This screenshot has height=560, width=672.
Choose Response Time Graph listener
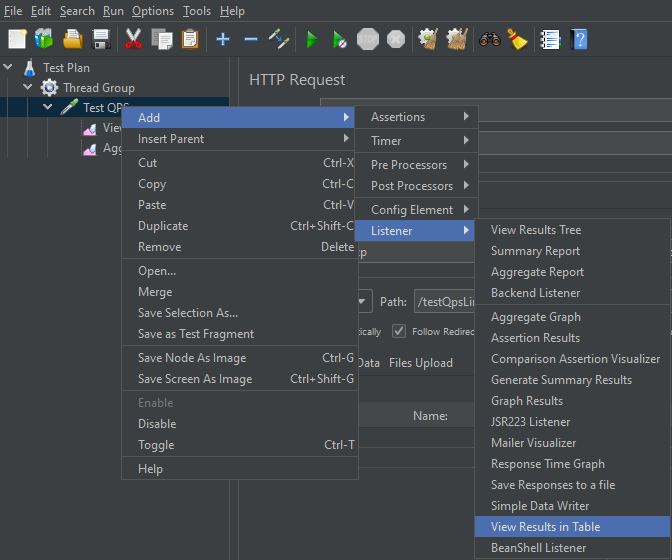(572, 464)
